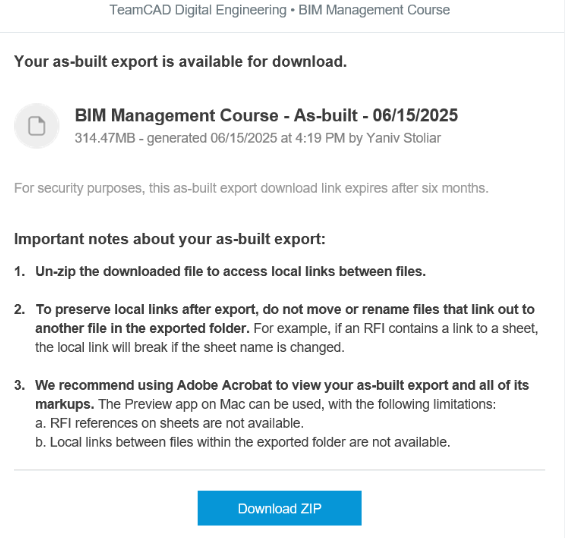The image size is (570, 538).
Task: Select note about un-zipping the downloaded file
Action: click(230, 272)
